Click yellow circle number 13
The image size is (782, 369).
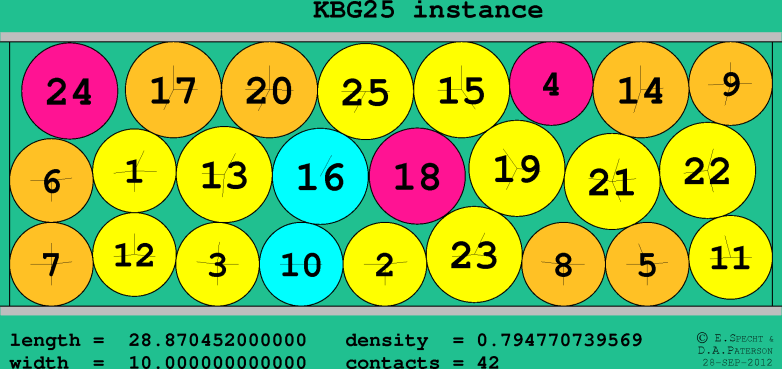click(x=224, y=175)
